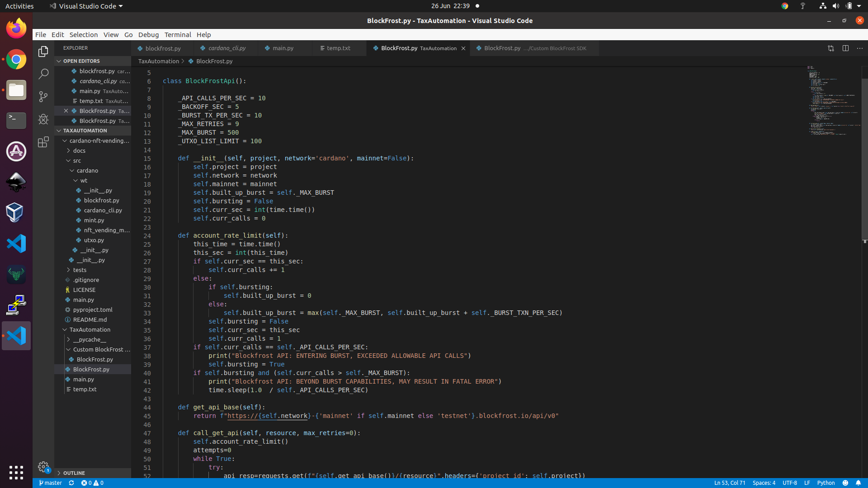Change the language mode from Python

coord(826,483)
